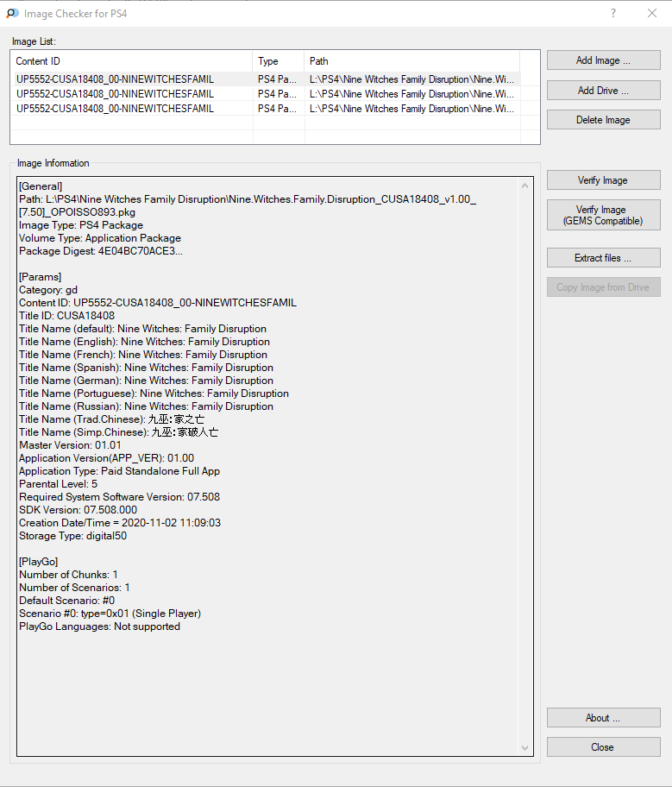Click the 'Master Version: 01.01' line
This screenshot has height=787, width=672.
point(70,445)
